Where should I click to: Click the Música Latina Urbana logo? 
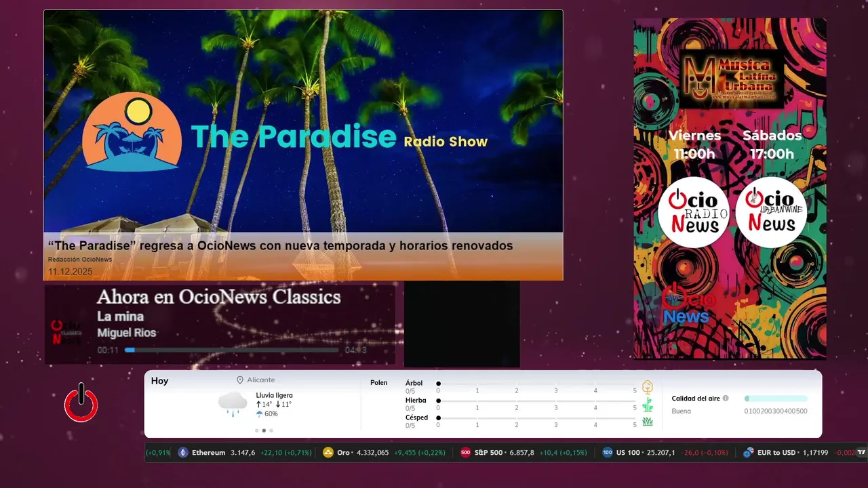click(x=730, y=78)
